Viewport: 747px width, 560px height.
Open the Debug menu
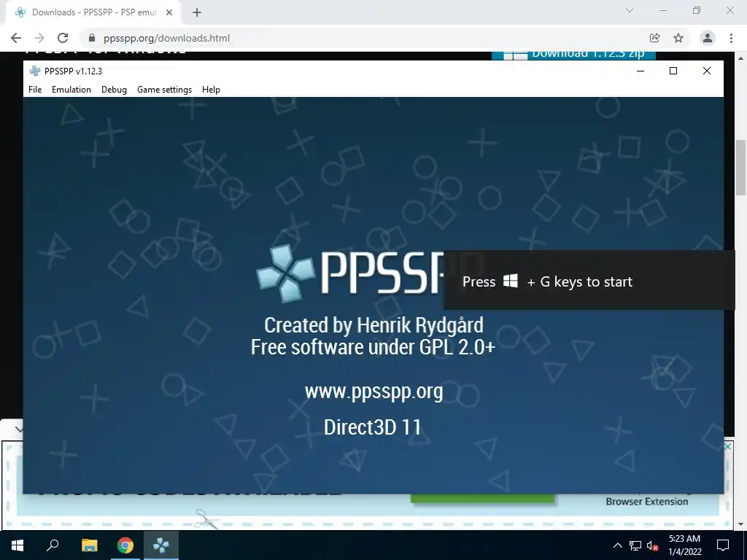tap(114, 90)
